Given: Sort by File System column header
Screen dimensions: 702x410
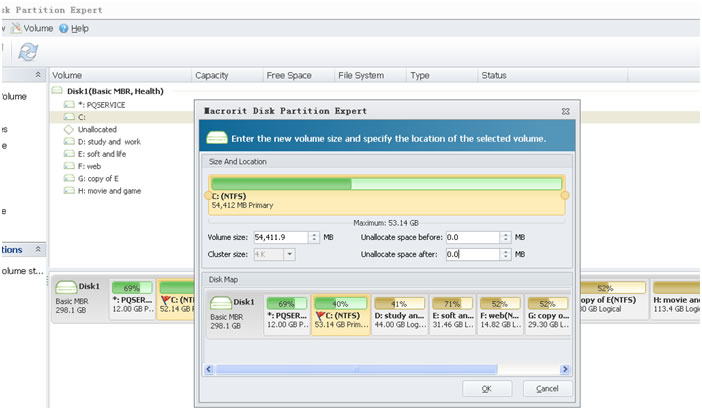Looking at the screenshot, I should 370,75.
